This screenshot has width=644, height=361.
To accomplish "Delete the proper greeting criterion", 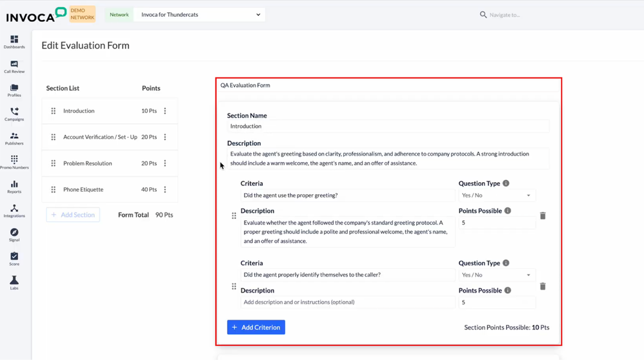I will 543,216.
